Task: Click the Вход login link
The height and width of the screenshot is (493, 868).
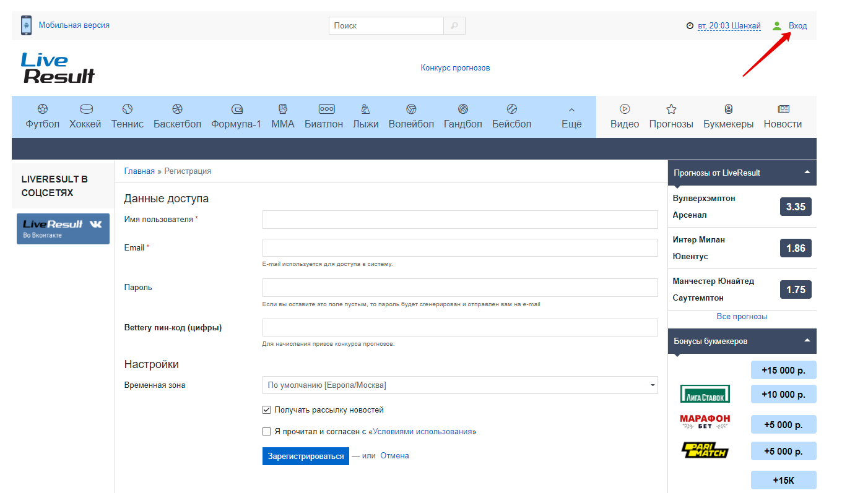Action: point(797,26)
